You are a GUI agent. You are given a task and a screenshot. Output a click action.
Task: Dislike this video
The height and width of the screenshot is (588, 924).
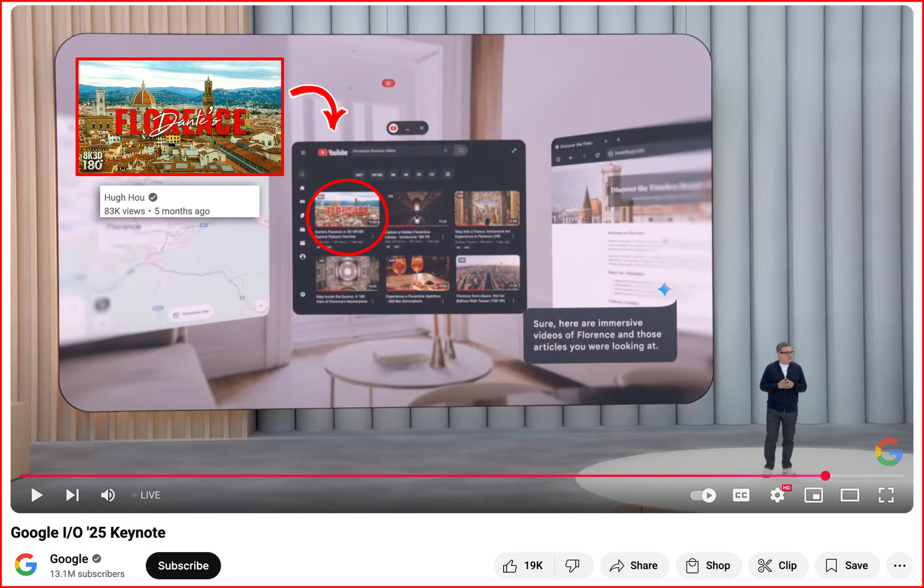click(x=573, y=565)
